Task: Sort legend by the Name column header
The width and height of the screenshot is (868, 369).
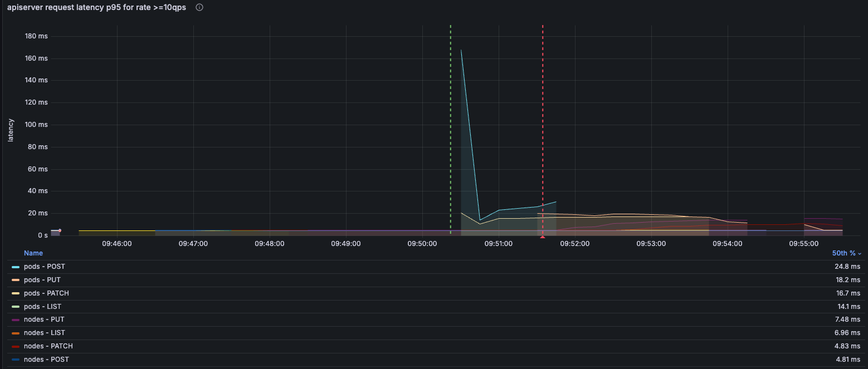Action: point(33,253)
